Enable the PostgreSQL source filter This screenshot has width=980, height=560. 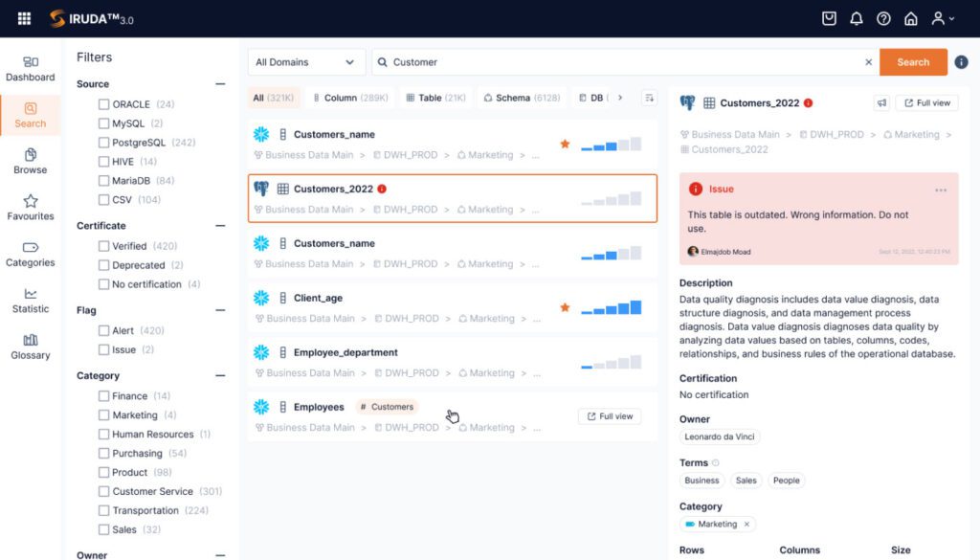(104, 143)
